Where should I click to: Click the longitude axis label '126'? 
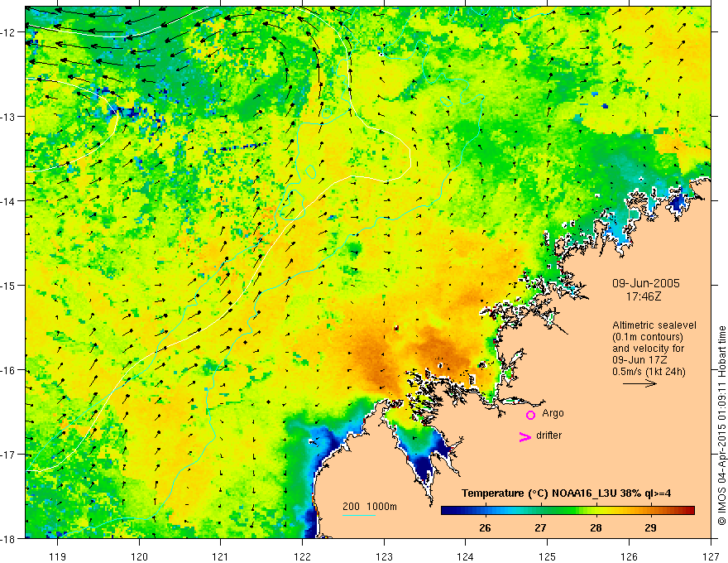tap(629, 556)
